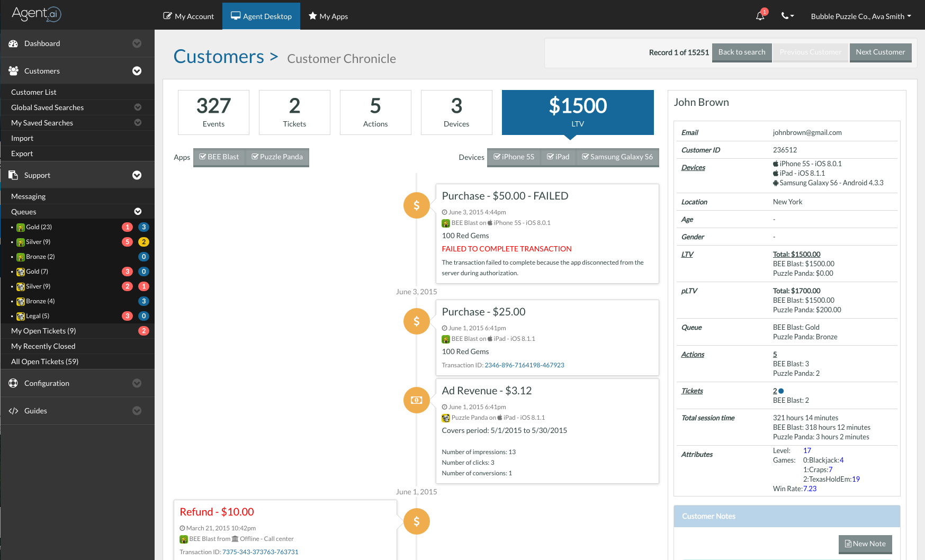Uncheck the BEE Blast app filter

pos(219,157)
